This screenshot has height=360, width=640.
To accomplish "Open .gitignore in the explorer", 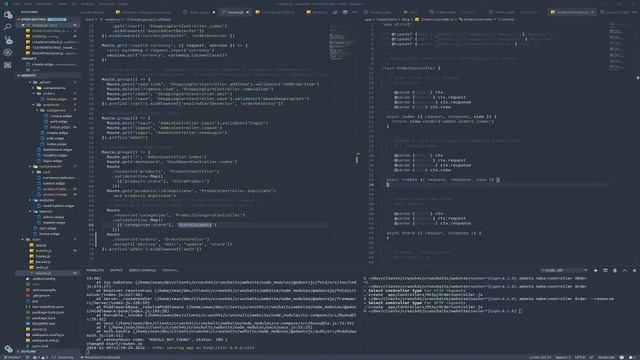I will [41, 296].
